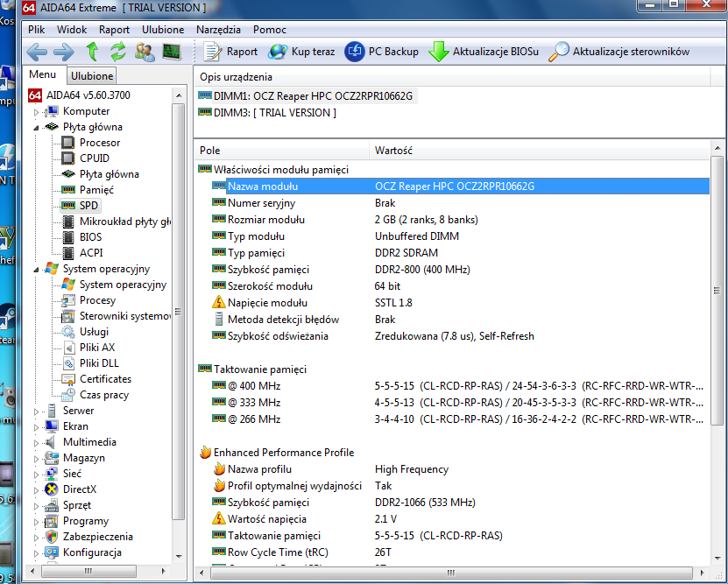Screen dimensions: 728x584
Task: Select Procesor in the tree
Action: coord(99,143)
